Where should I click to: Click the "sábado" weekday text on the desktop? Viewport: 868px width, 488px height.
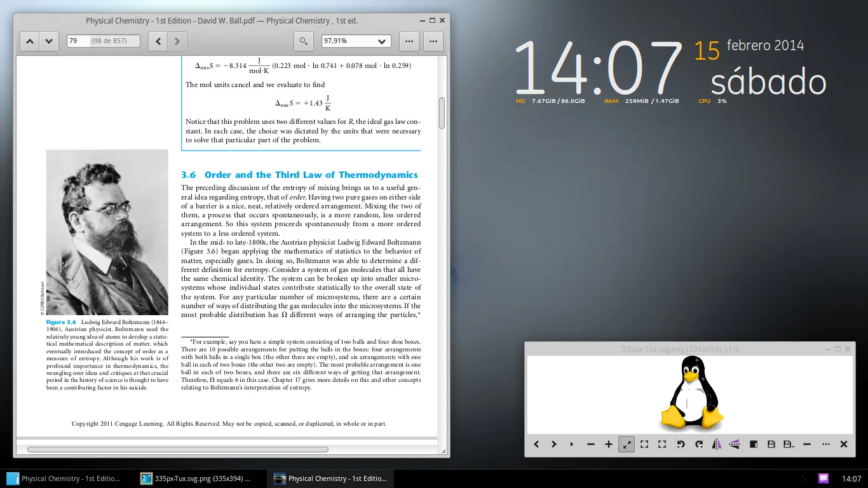click(x=768, y=83)
